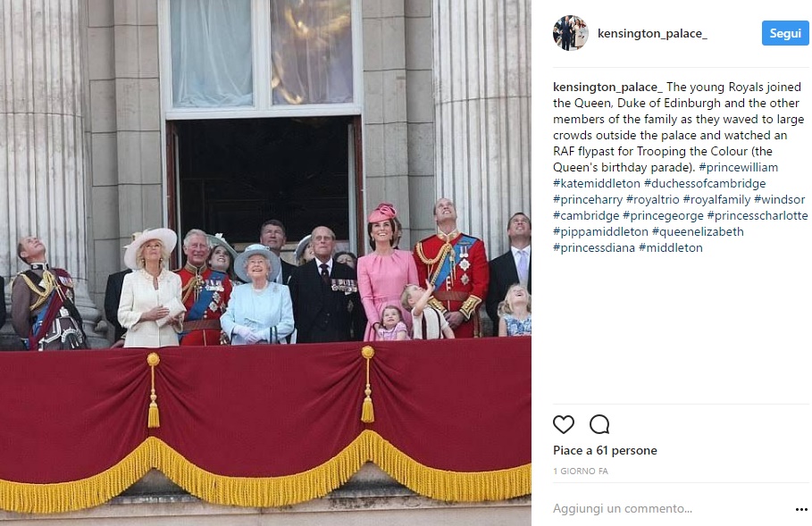Screen dimensions: 812x526
Task: Open the #princessdiana hashtag
Action: 594,247
